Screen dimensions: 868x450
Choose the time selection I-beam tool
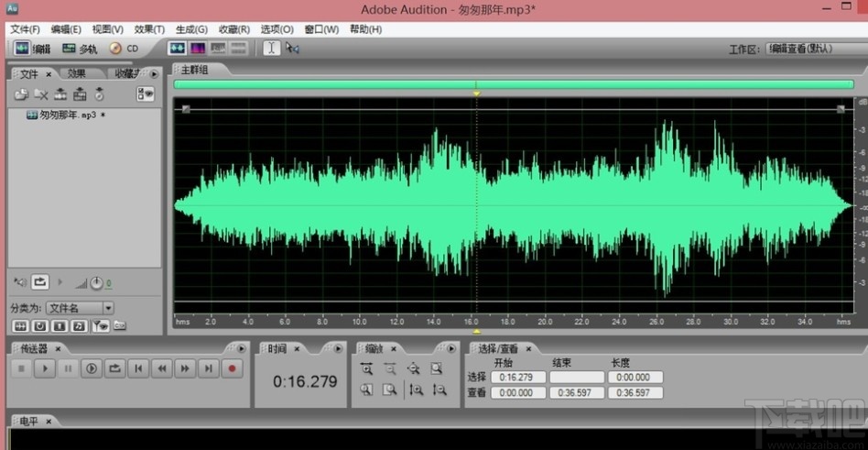(271, 49)
